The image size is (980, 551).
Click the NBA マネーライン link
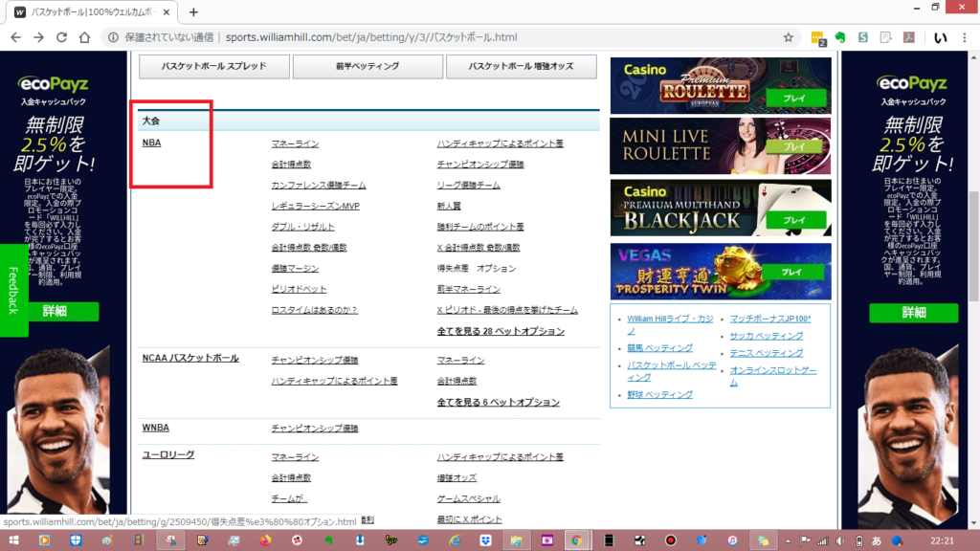[x=295, y=143]
